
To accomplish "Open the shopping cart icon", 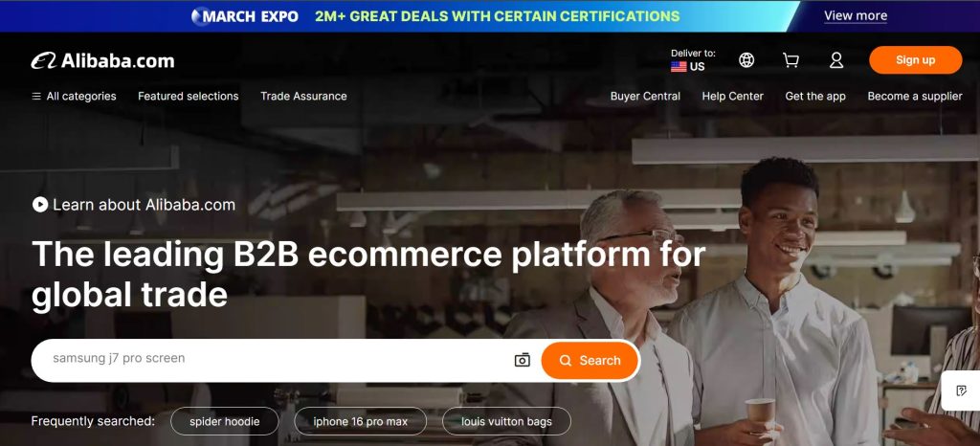I will pyautogui.click(x=791, y=60).
